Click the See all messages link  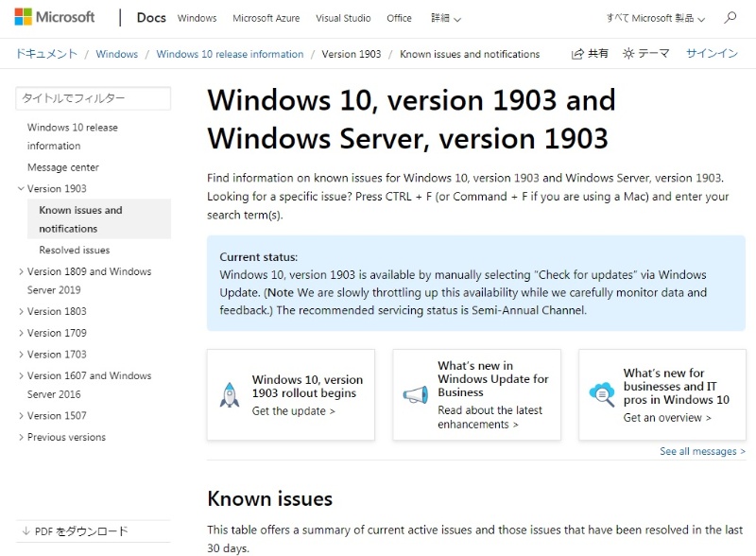[x=702, y=451]
